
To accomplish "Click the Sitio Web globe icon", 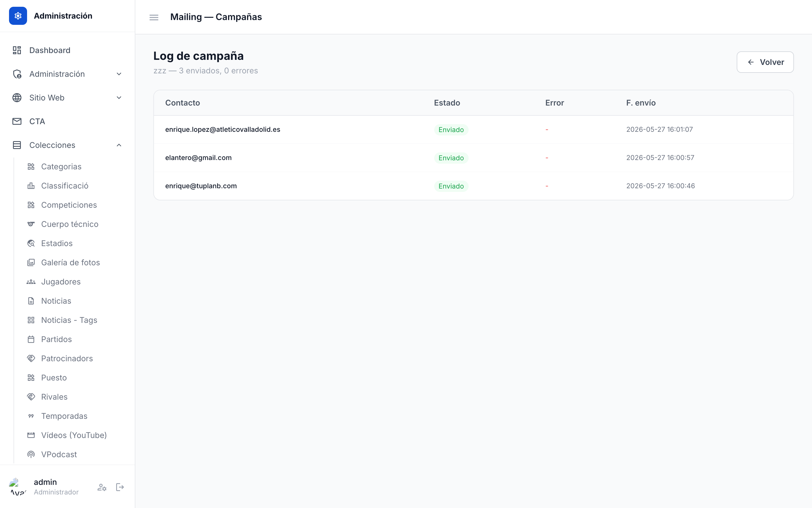I will 17,98.
